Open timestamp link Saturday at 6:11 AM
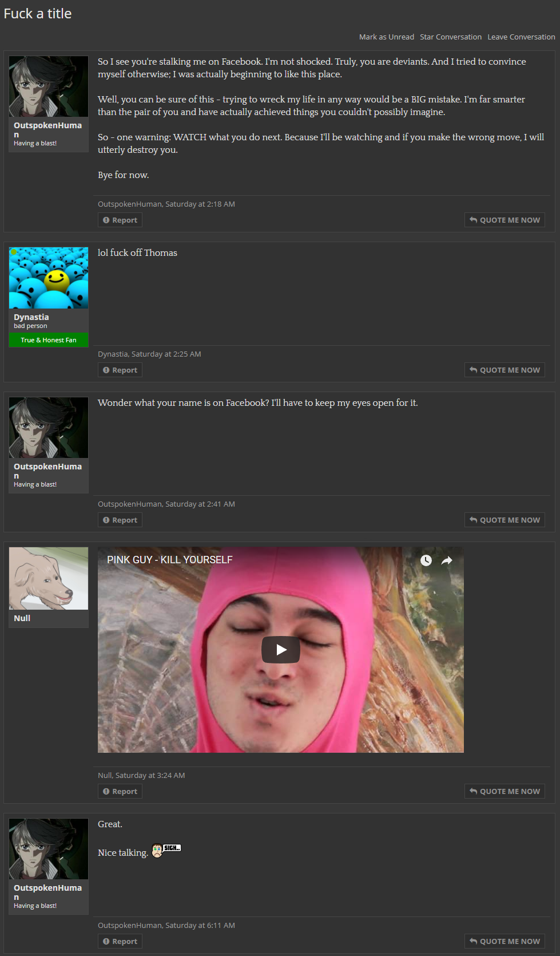Viewport: 560px width, 956px height. point(200,925)
